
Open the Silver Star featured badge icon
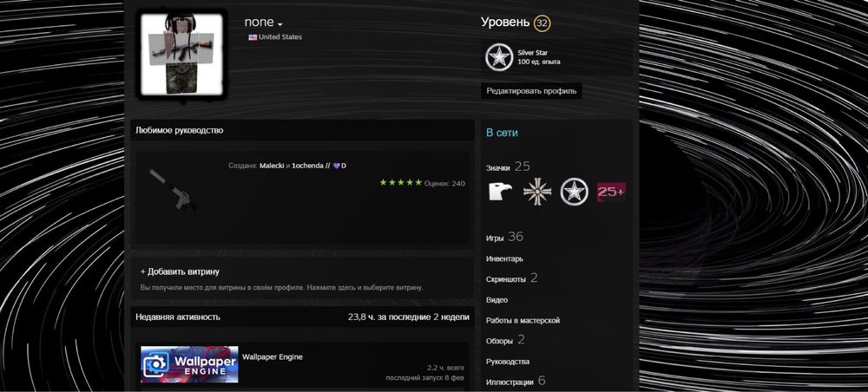499,57
